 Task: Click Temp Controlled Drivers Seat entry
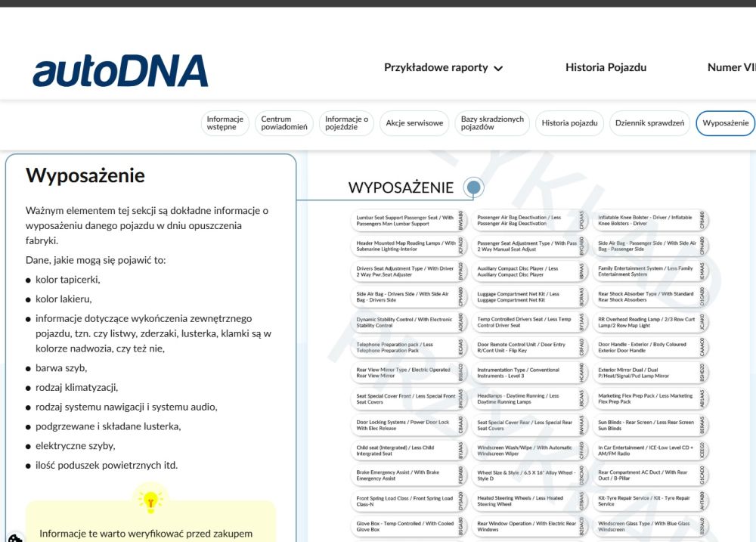click(528, 322)
